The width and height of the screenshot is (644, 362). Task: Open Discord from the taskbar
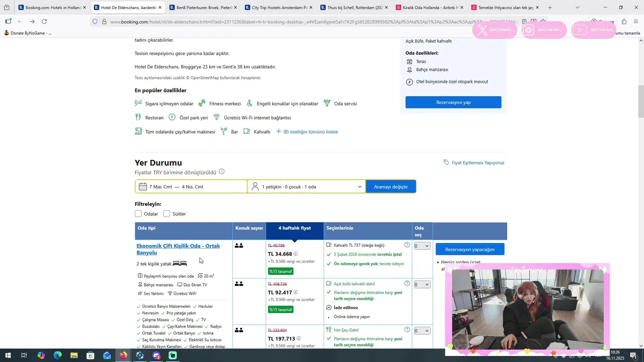pyautogui.click(x=156, y=355)
